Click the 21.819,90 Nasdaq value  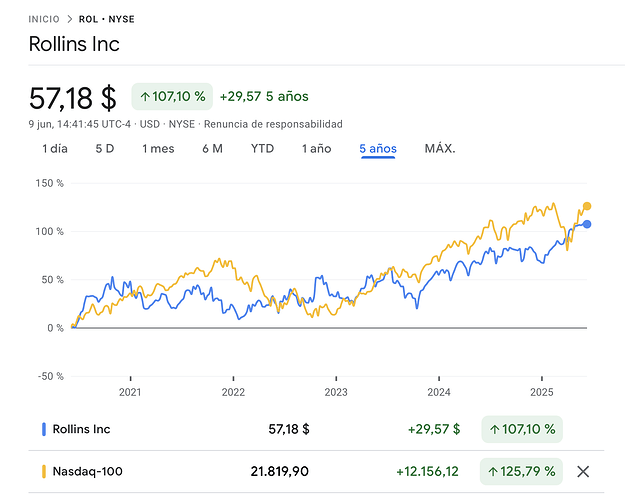pyautogui.click(x=279, y=472)
